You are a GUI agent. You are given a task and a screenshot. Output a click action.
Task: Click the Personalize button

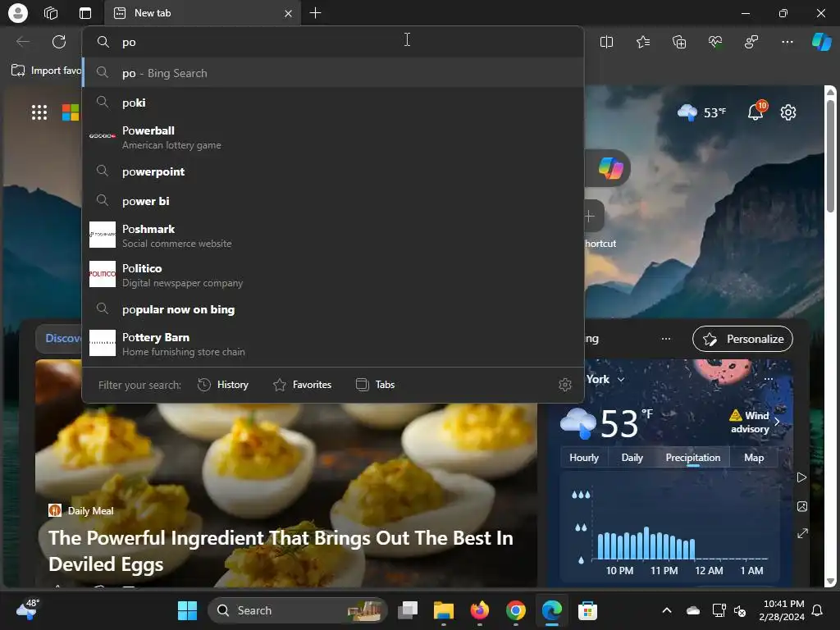point(742,339)
